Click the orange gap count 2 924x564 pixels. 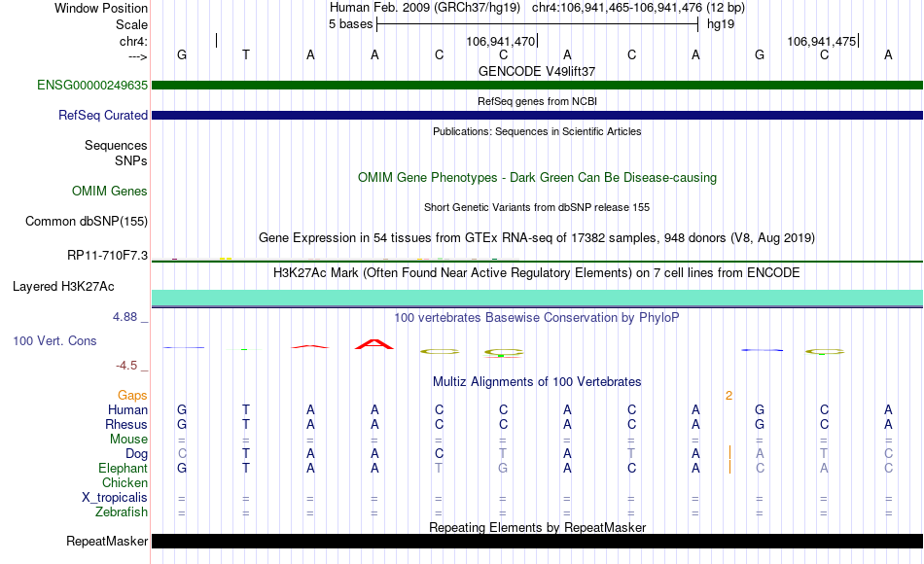point(729,396)
